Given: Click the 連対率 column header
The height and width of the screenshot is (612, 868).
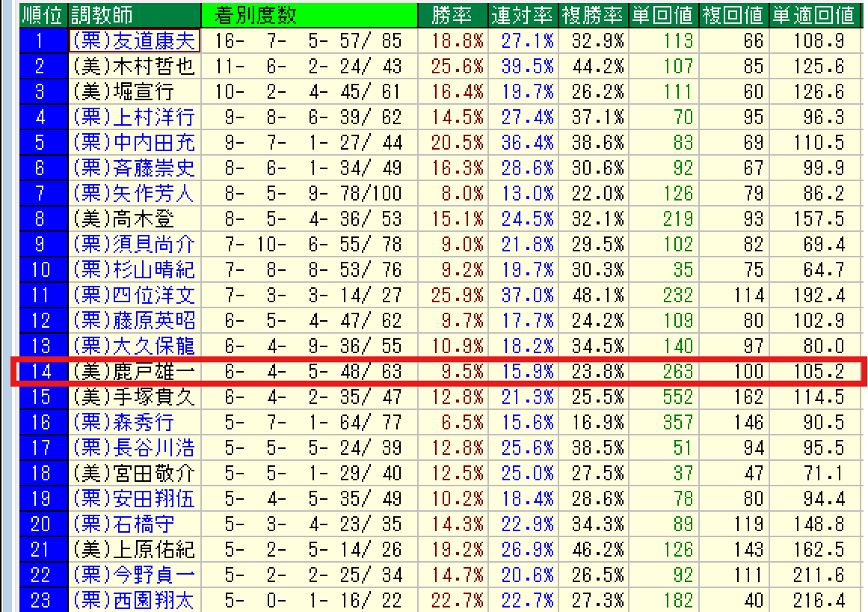Looking at the screenshot, I should click(x=522, y=15).
